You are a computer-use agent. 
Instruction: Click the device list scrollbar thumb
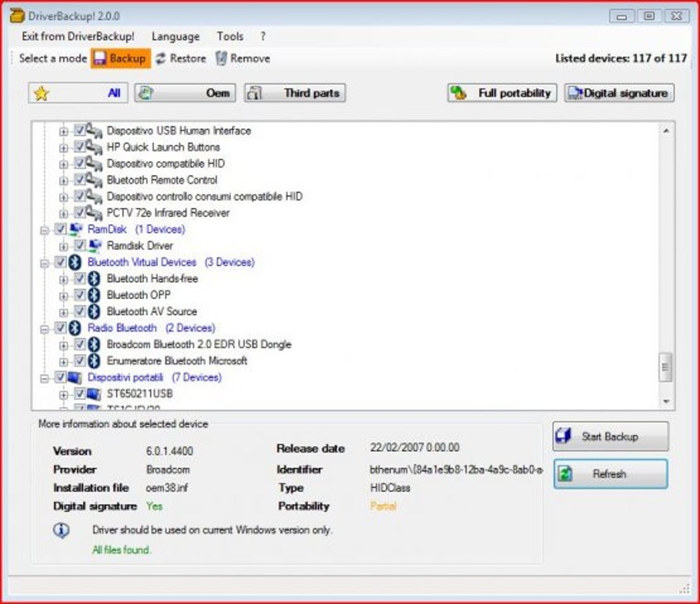666,367
